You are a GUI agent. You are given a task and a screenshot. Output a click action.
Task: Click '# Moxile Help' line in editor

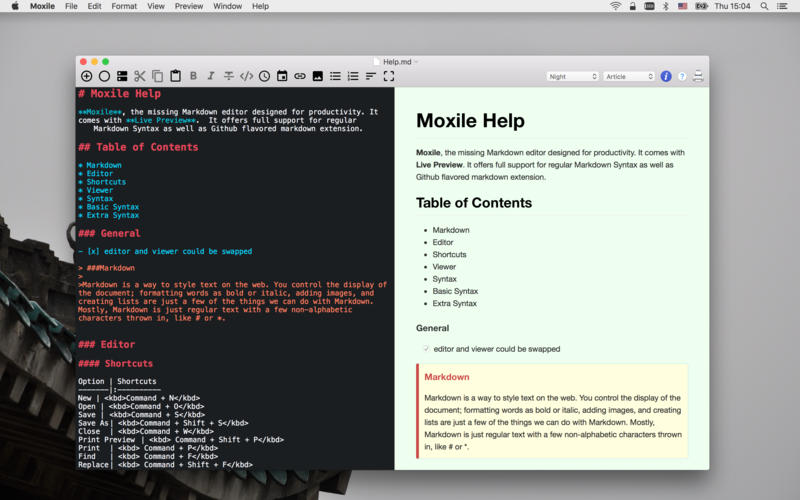[x=119, y=94]
